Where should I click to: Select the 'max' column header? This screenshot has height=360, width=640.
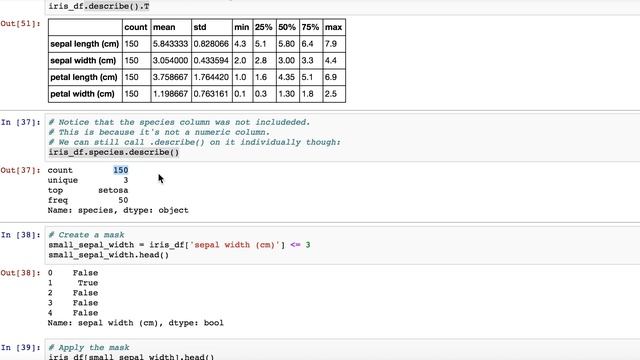(x=333, y=27)
